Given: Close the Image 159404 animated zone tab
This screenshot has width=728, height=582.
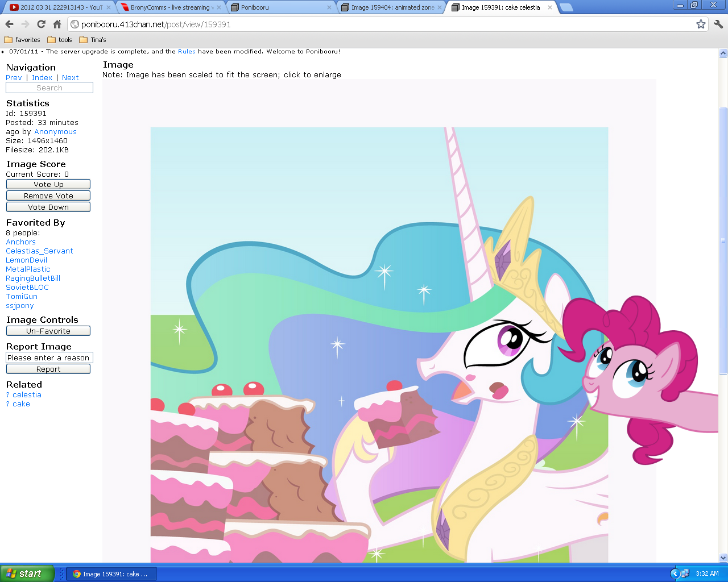Looking at the screenshot, I should 440,7.
